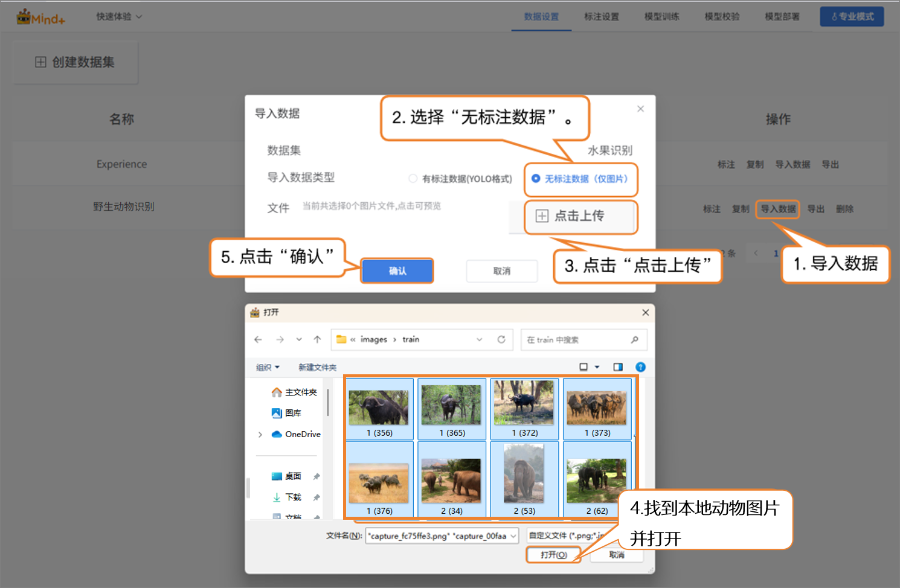Screen dimensions: 900x588
Task: Toggle the preview pane icon
Action: [617, 367]
